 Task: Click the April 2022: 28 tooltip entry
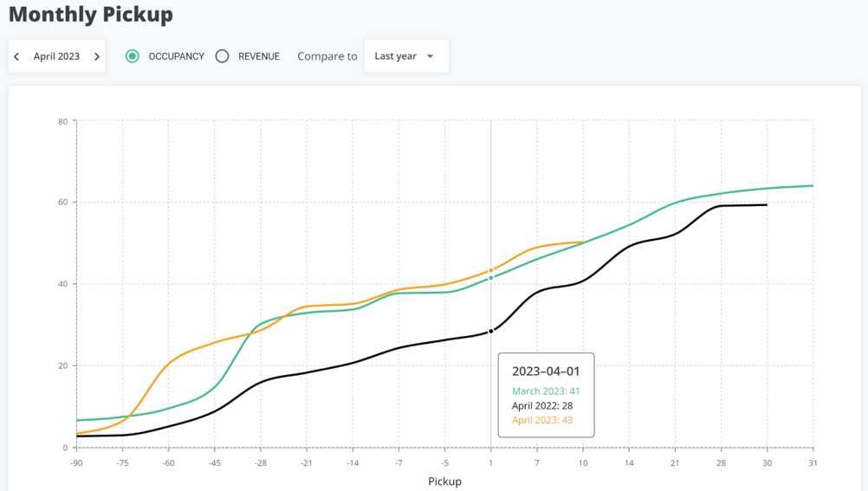(542, 405)
